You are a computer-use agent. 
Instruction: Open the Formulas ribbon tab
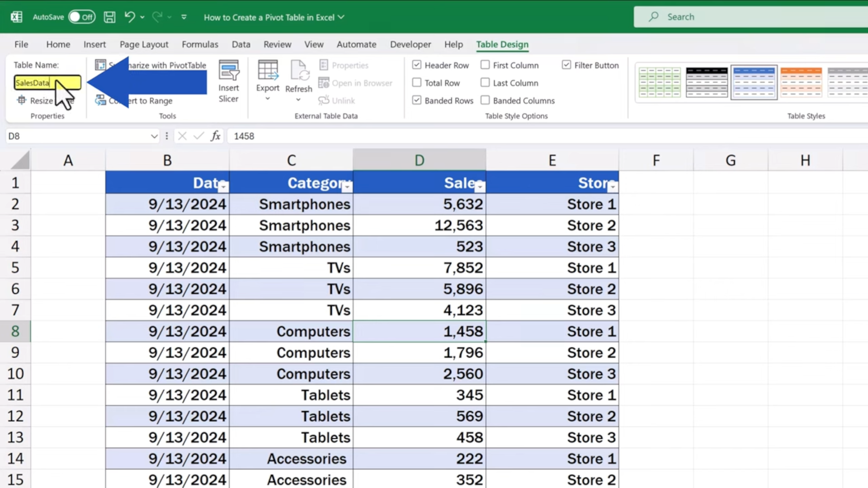tap(200, 44)
